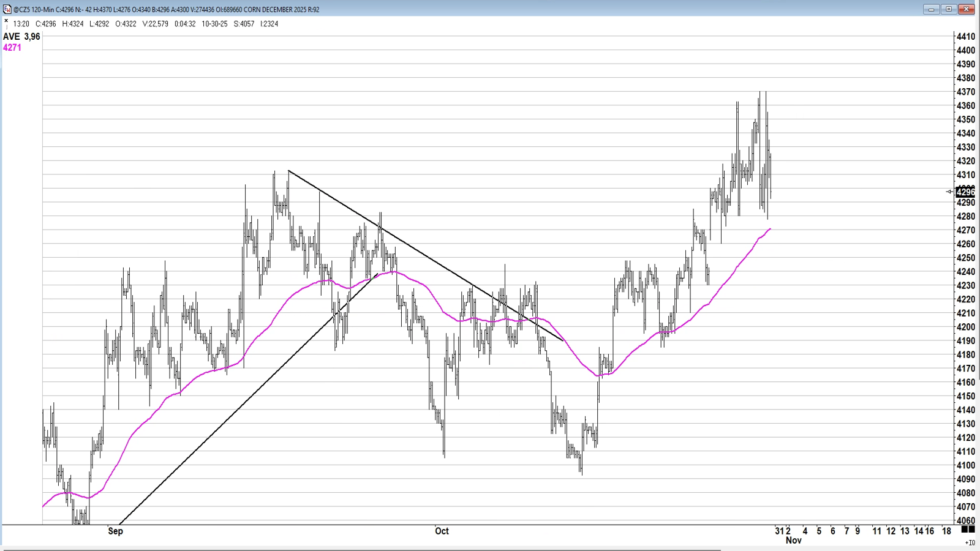Image resolution: width=980 pixels, height=551 pixels.
Task: Click the small x beside the 13:20 readout
Action: [6, 21]
